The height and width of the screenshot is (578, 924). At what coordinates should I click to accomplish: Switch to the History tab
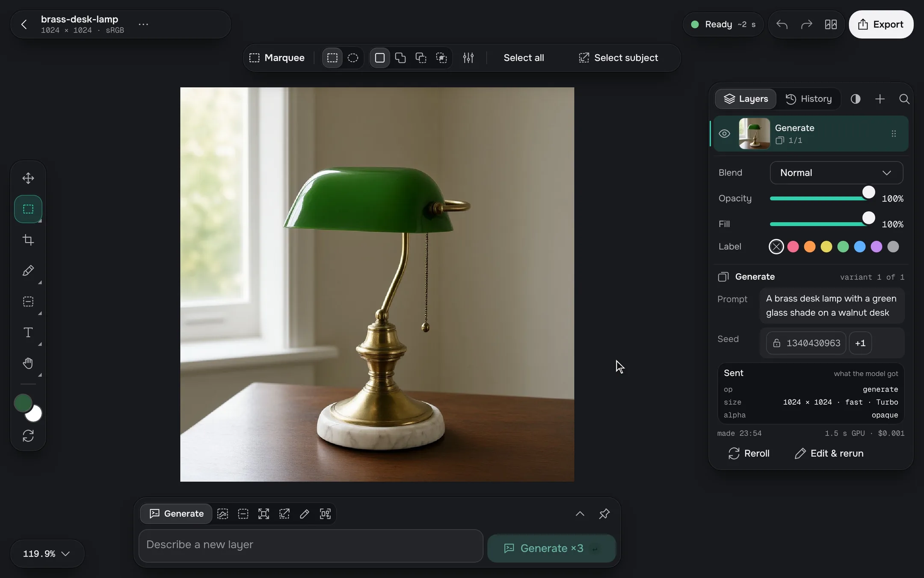(x=808, y=99)
